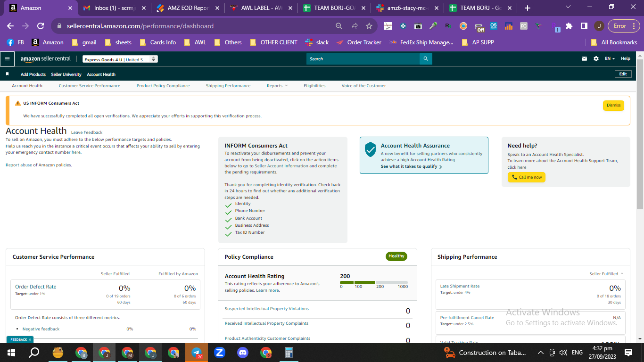
Task: Click the Report abuse link
Action: 19,165
